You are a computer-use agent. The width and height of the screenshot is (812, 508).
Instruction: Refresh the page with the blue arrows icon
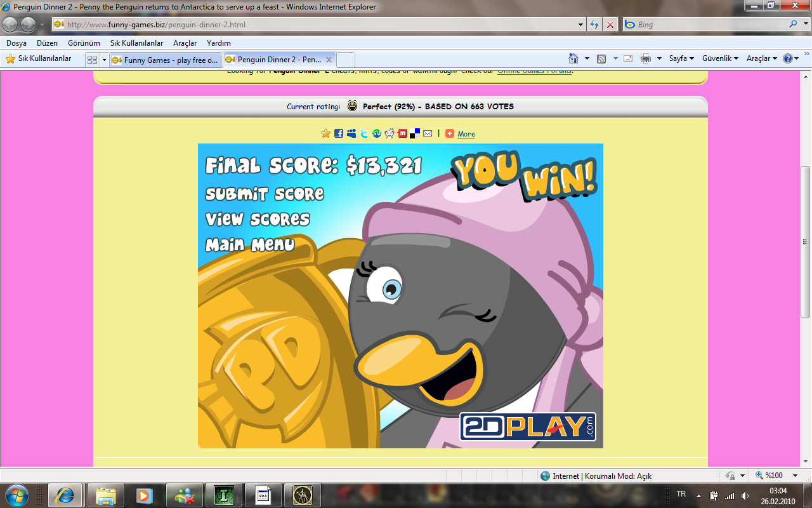[x=594, y=25]
